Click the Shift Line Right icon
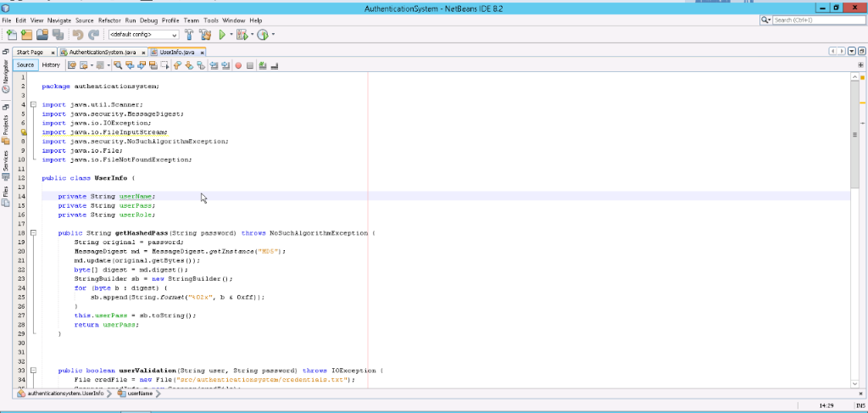 (225, 65)
